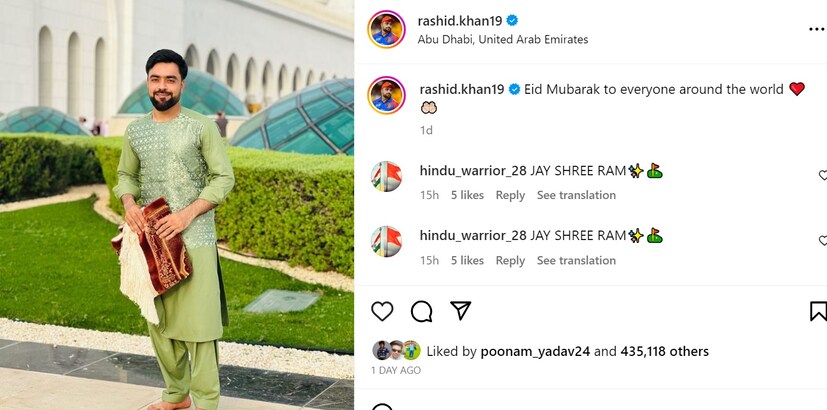Click second hindu_warrior_28 avatar
827x410 pixels.
coord(386,242)
